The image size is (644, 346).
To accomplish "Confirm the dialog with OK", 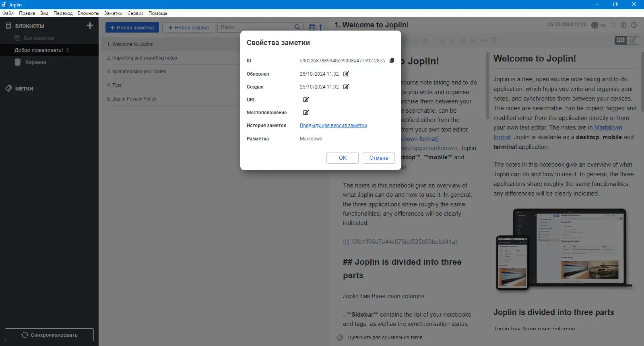I will tap(343, 158).
